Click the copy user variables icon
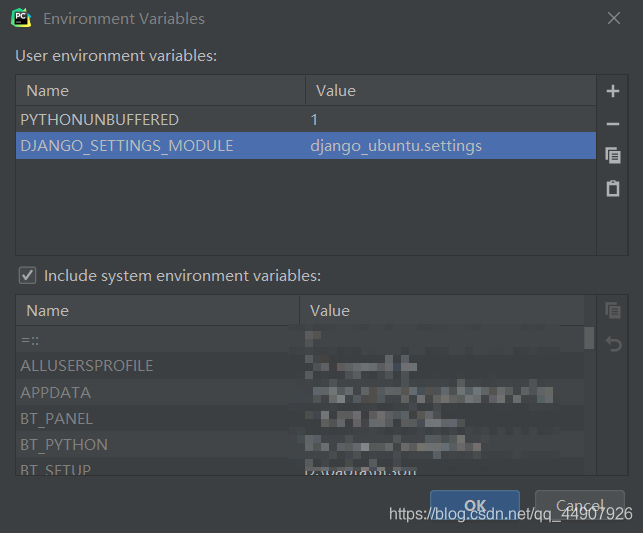 click(613, 155)
